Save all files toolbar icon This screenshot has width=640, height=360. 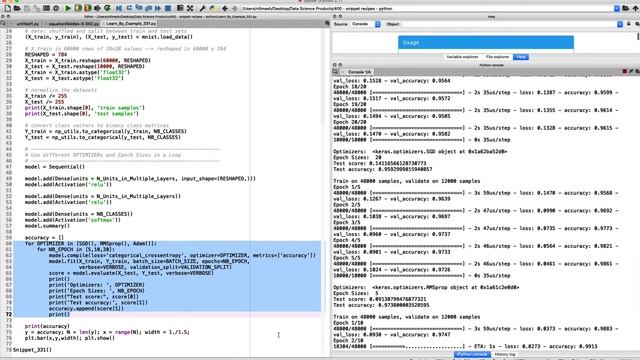click(37, 8)
